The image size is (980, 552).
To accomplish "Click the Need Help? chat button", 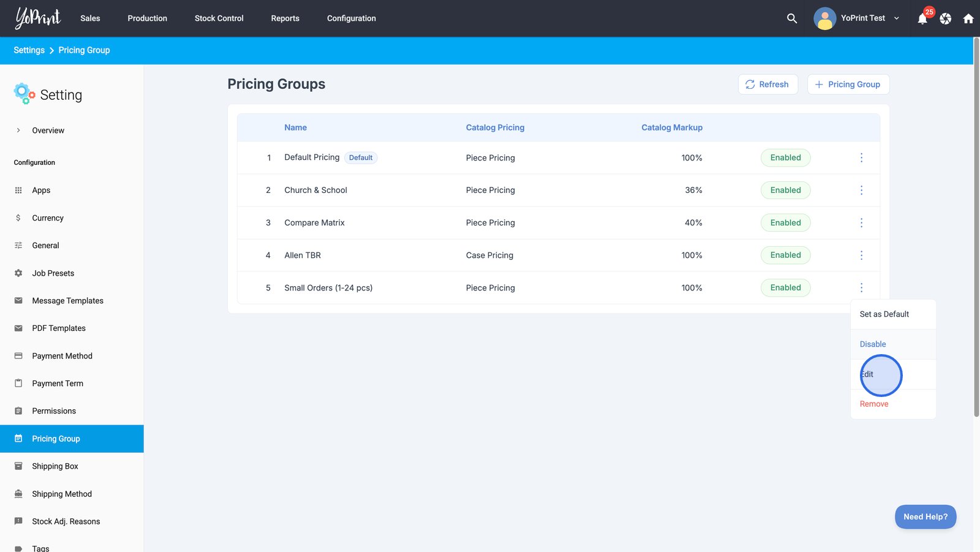I will coord(925,516).
